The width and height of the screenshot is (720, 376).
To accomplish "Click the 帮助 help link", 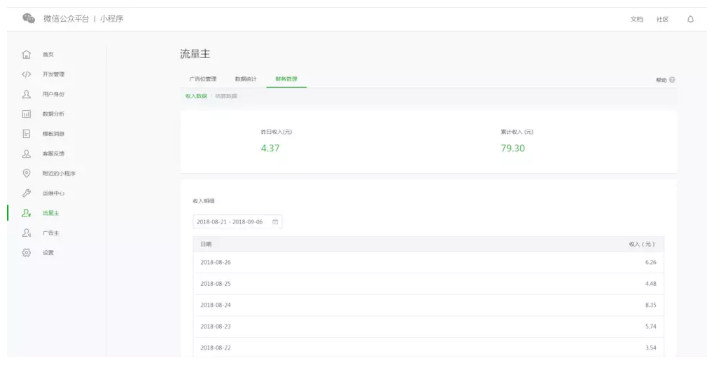I will [661, 80].
